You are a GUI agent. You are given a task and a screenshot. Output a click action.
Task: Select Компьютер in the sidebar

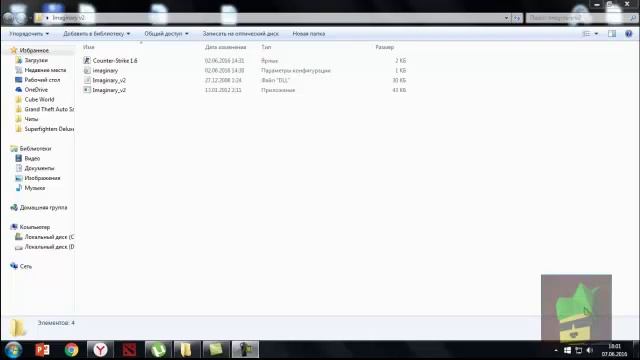point(35,227)
